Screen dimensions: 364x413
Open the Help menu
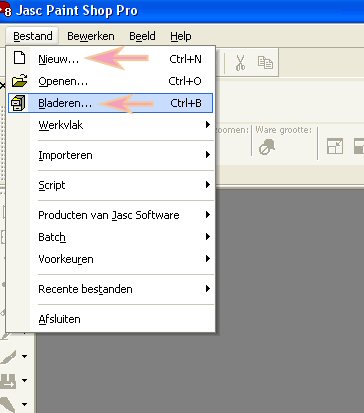[181, 36]
